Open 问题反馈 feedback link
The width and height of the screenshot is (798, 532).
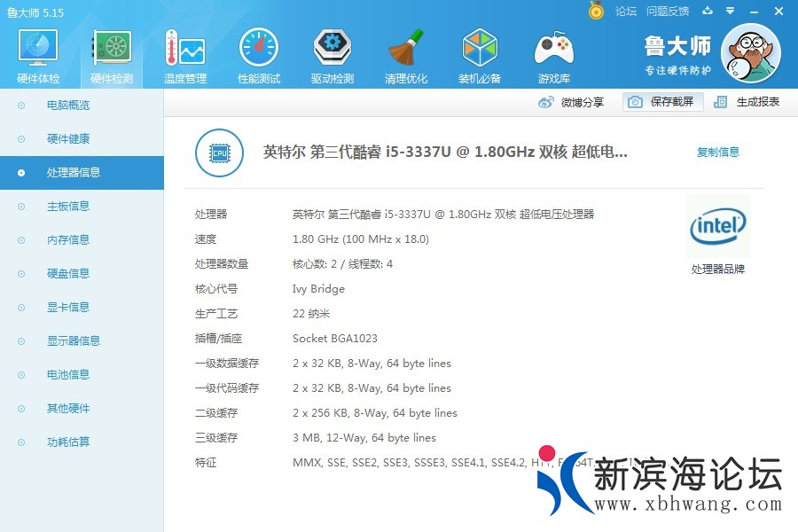click(668, 12)
